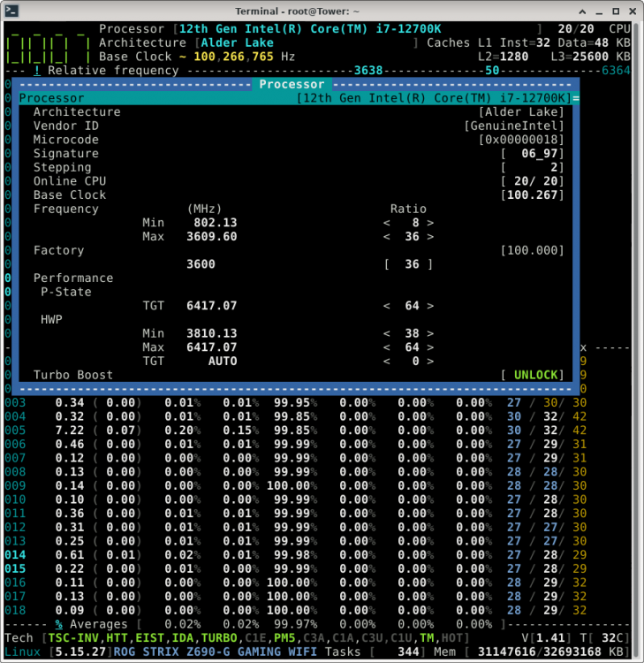Click the Processor window title label

(x=292, y=84)
